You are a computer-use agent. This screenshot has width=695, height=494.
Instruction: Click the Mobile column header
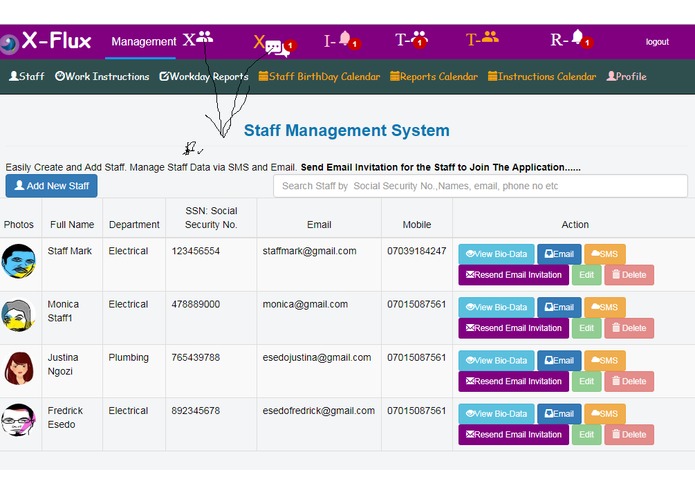point(417,225)
